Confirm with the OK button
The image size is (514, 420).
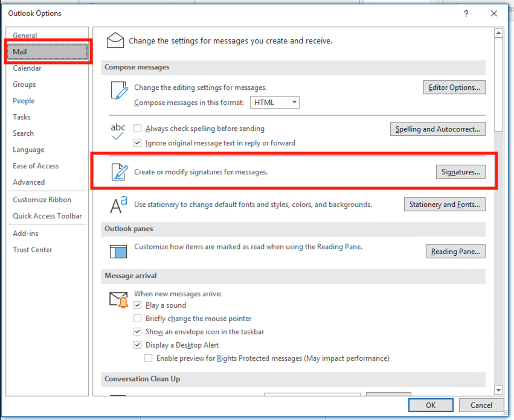431,406
